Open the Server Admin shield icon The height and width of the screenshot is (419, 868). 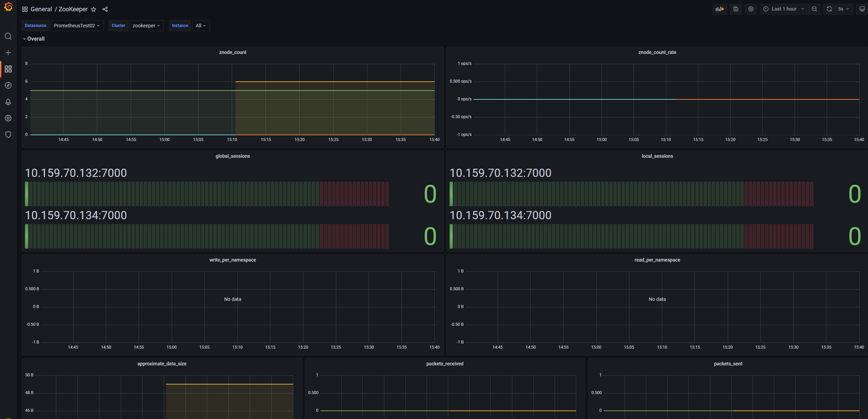8,135
